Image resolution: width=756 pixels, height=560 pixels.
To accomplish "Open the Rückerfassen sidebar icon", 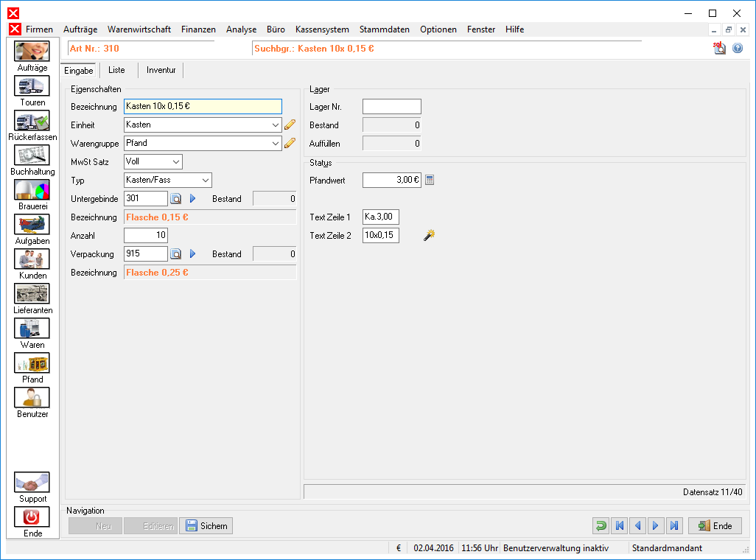I will (32, 121).
